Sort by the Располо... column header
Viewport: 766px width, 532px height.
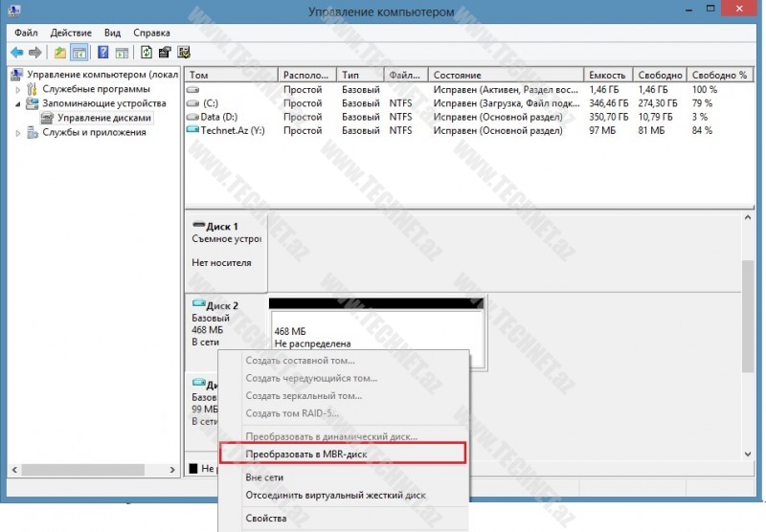[307, 75]
